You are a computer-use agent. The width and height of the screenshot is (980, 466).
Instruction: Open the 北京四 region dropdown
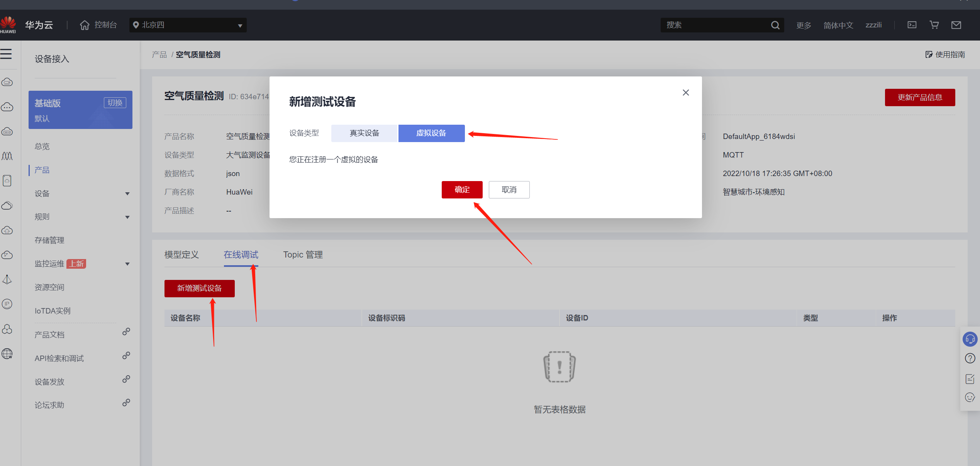pyautogui.click(x=188, y=25)
